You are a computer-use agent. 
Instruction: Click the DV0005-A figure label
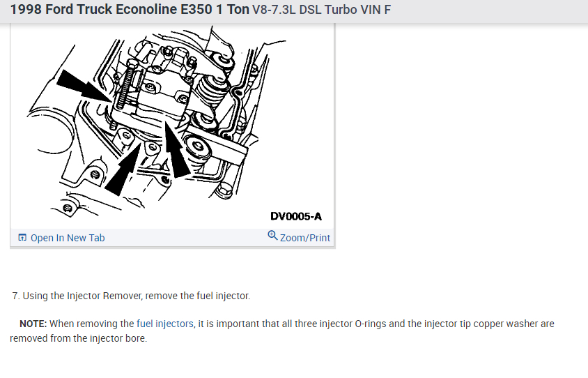coord(296,216)
